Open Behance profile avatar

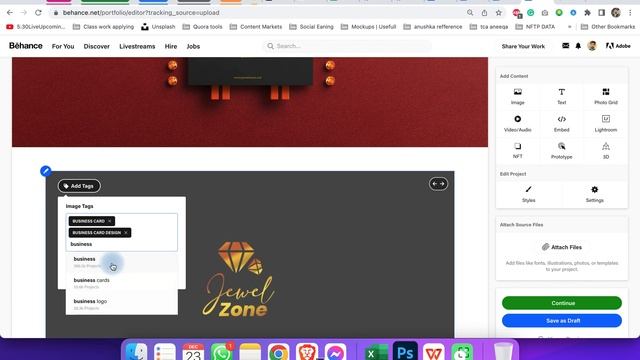[592, 46]
